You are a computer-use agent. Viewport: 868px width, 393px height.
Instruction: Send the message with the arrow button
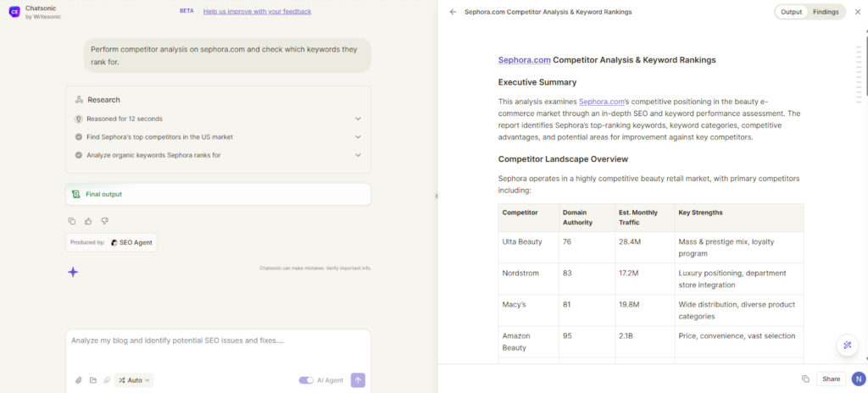359,380
